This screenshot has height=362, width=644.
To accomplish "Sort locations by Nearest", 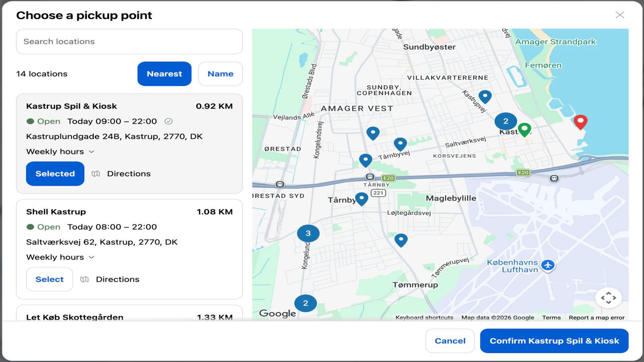I will (x=164, y=74).
